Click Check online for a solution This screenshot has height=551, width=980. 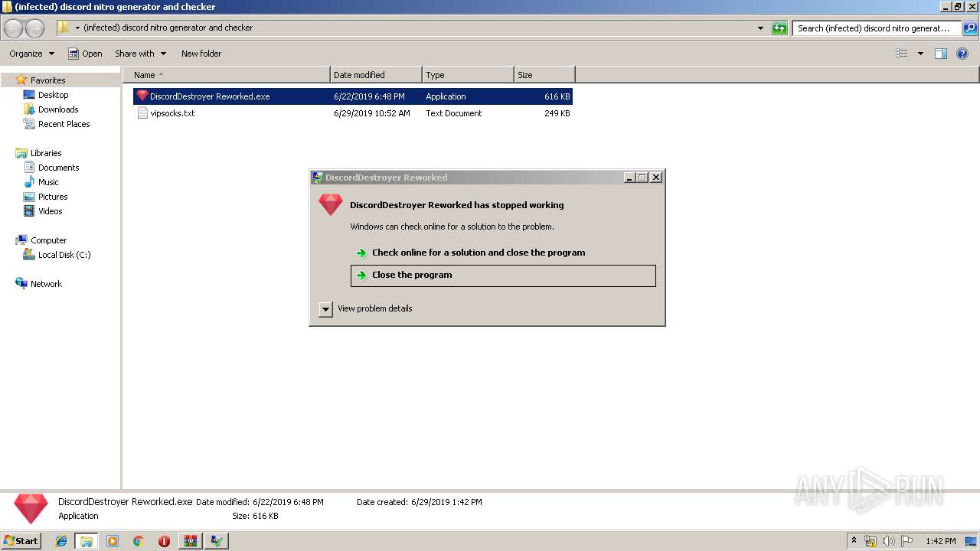pyautogui.click(x=479, y=253)
